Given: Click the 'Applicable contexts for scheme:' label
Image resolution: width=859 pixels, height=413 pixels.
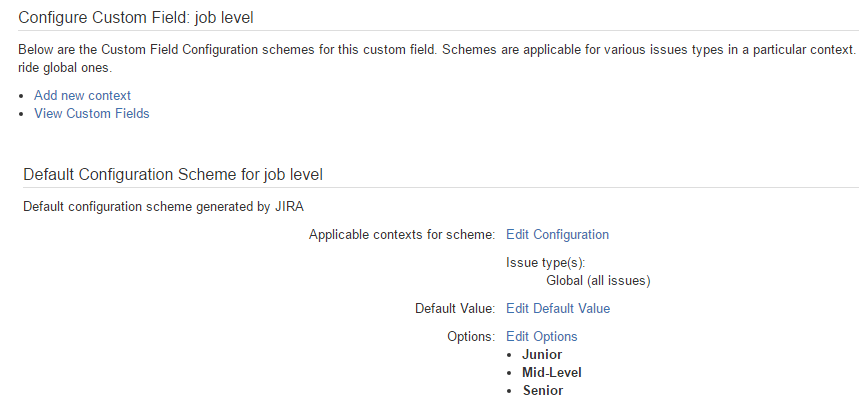Looking at the screenshot, I should [x=402, y=235].
